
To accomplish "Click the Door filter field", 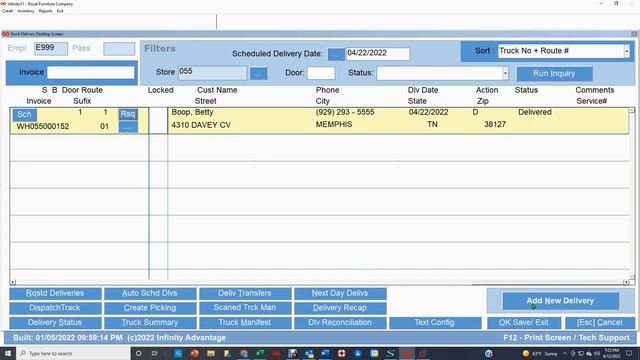I will tap(321, 73).
